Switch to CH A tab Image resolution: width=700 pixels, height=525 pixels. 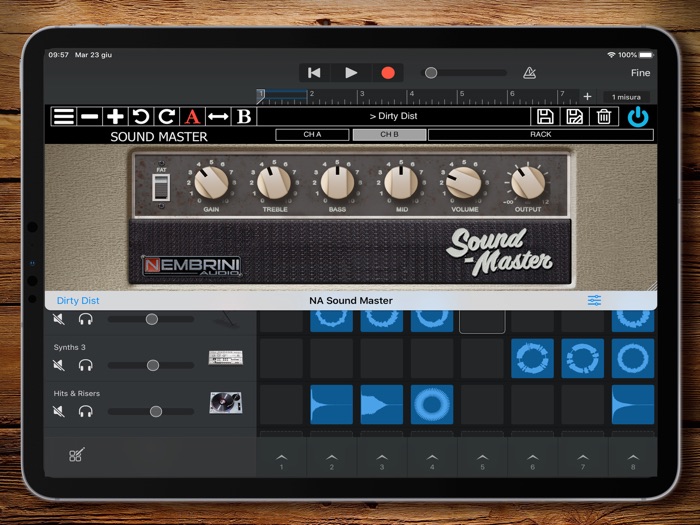pos(312,134)
